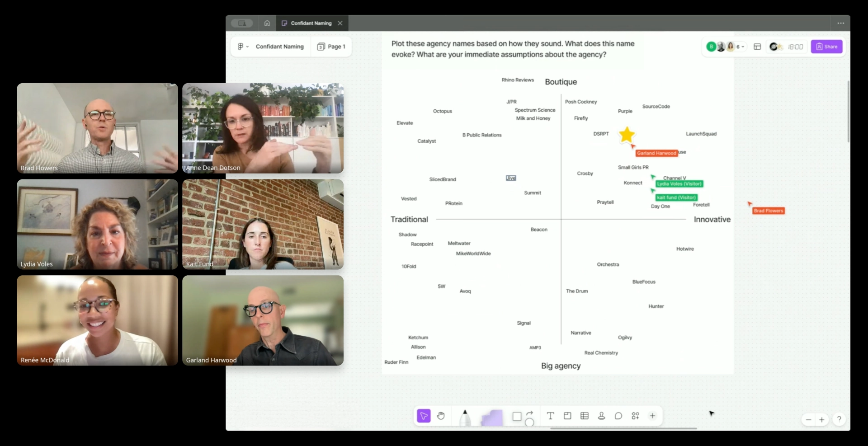Select the 'Posh Cockney' agency name
Viewport: 868px width, 446px height.
[581, 102]
